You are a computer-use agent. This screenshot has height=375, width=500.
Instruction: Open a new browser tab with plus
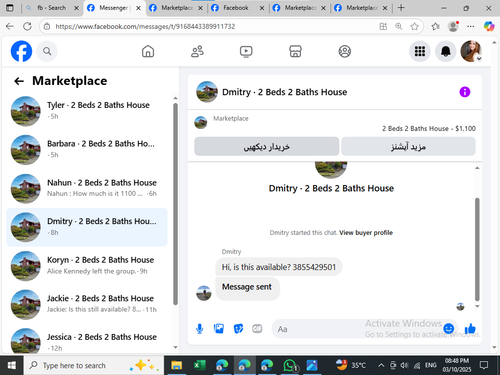tap(401, 8)
